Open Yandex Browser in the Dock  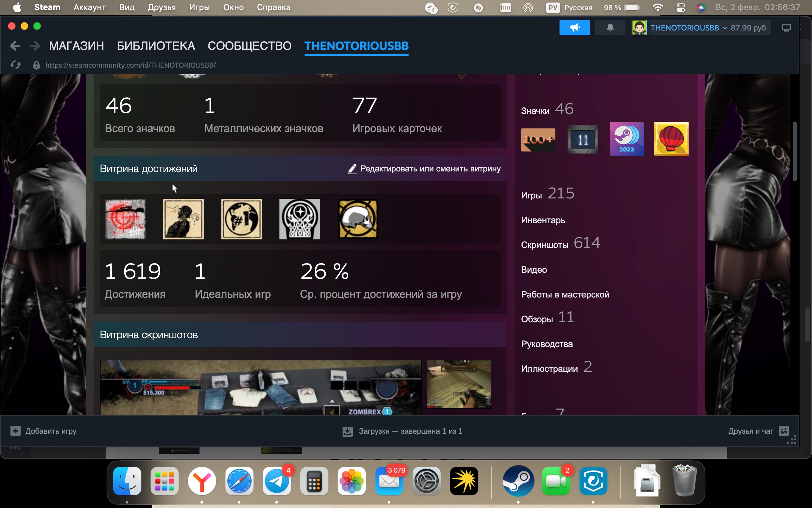coord(202,481)
